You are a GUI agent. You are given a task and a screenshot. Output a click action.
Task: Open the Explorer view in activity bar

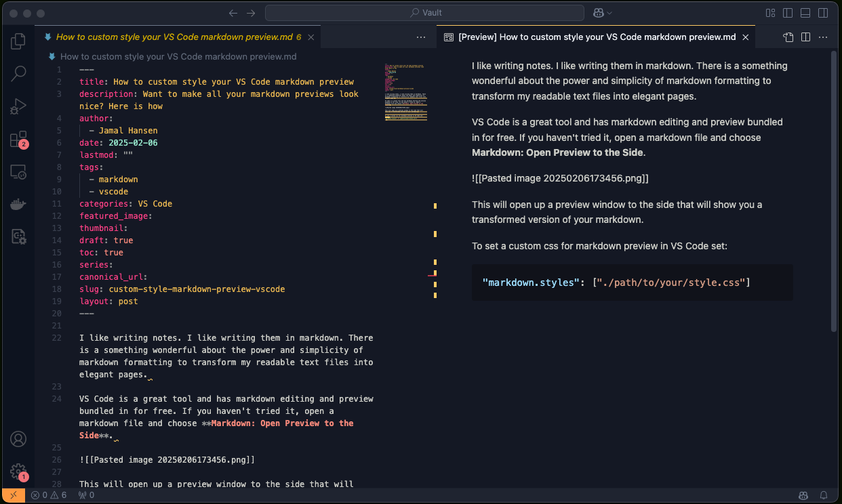click(x=18, y=41)
